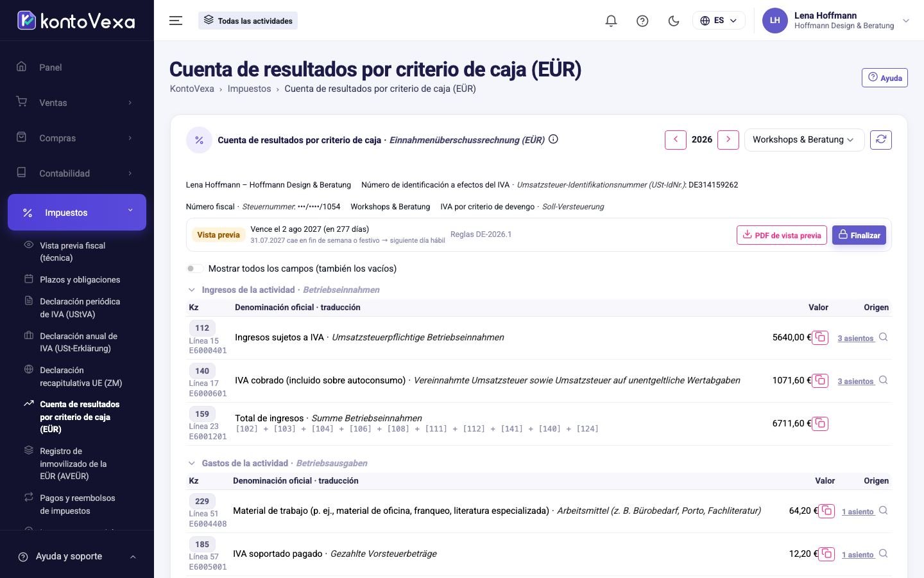Viewport: 924px width, 578px height.
Task: Copy the value 12,20 € for Kz 185
Action: (x=826, y=554)
